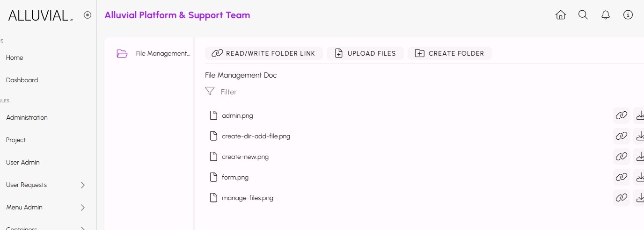Copy link icon for manage-files.png

[x=621, y=198]
